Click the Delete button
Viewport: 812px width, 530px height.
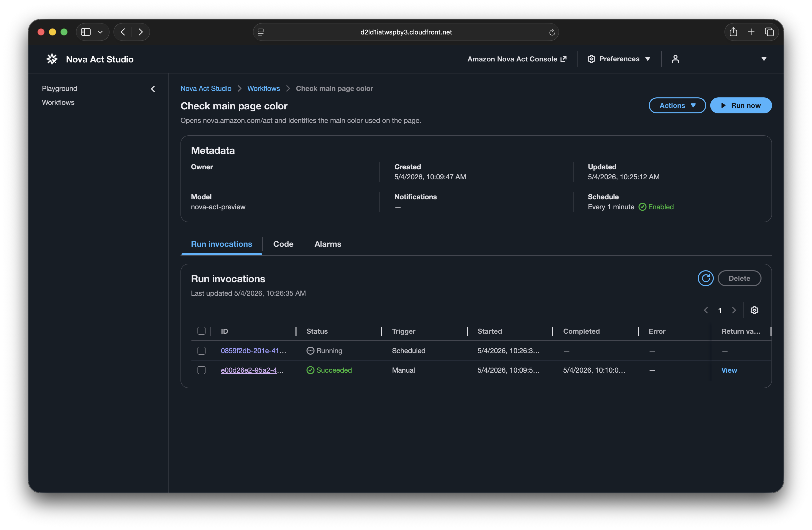click(x=739, y=278)
